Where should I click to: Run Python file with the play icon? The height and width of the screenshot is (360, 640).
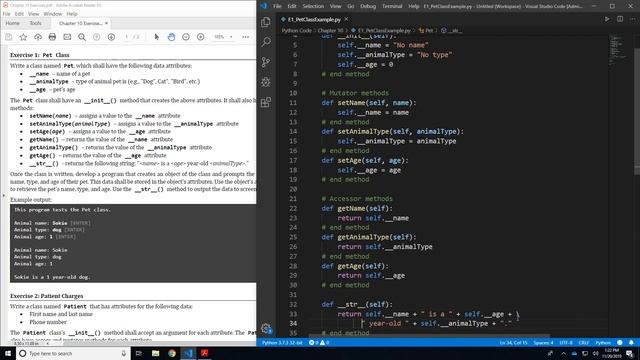point(607,19)
